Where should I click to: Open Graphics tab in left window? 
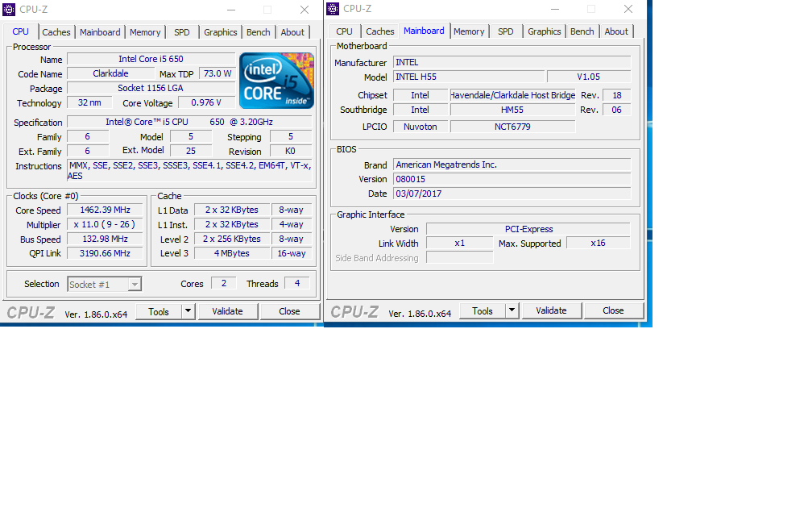coord(220,32)
